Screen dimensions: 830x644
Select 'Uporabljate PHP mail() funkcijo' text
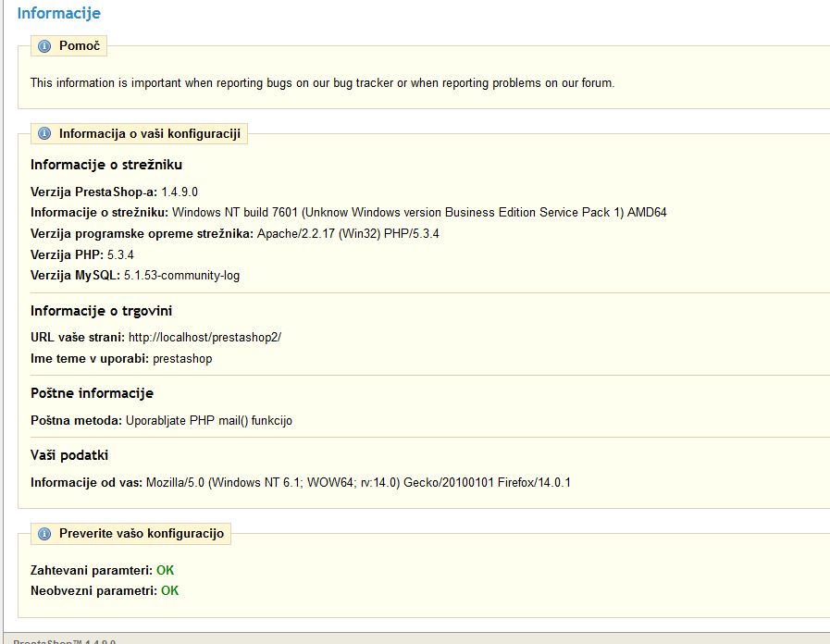208,421
